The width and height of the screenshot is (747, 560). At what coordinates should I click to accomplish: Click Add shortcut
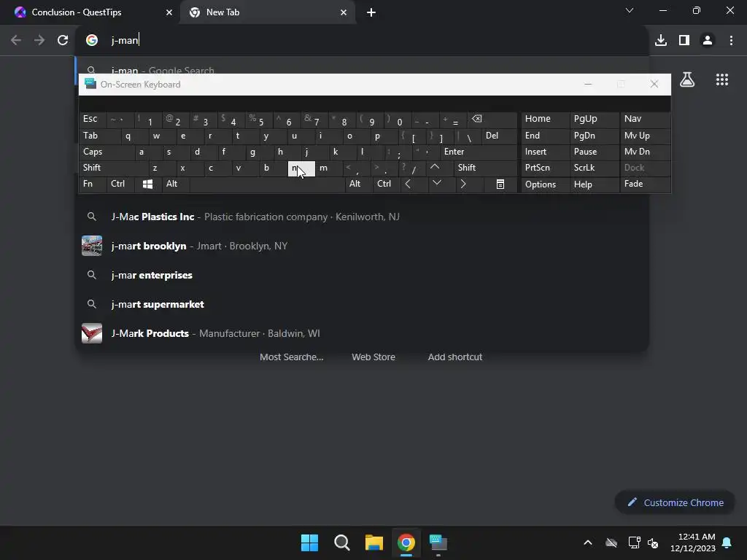click(x=455, y=357)
